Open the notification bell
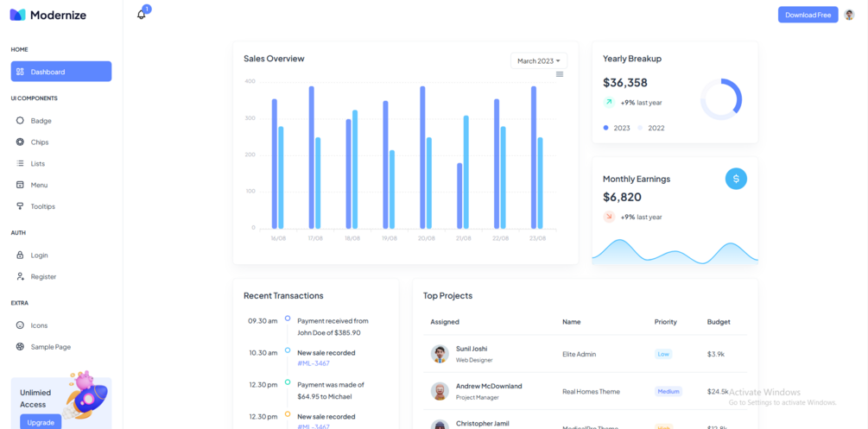Screen dimensions: 868x429 point(141,15)
